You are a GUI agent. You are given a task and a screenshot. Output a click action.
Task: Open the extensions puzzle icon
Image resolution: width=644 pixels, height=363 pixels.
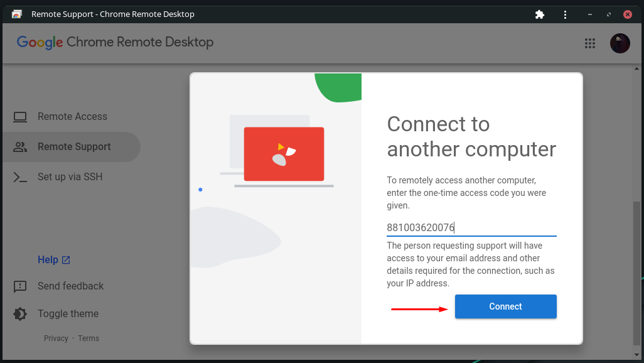[540, 15]
